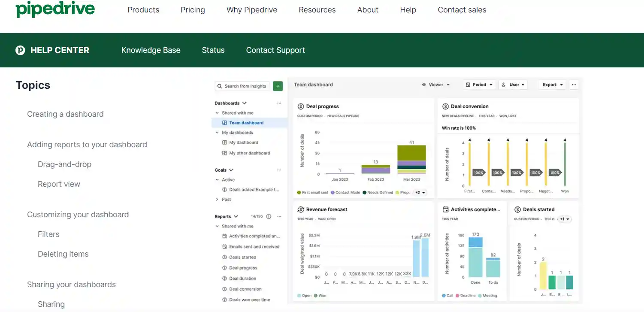The image size is (644, 312).
Task: Open the dashboard more options three-dot button
Action: pyautogui.click(x=574, y=85)
